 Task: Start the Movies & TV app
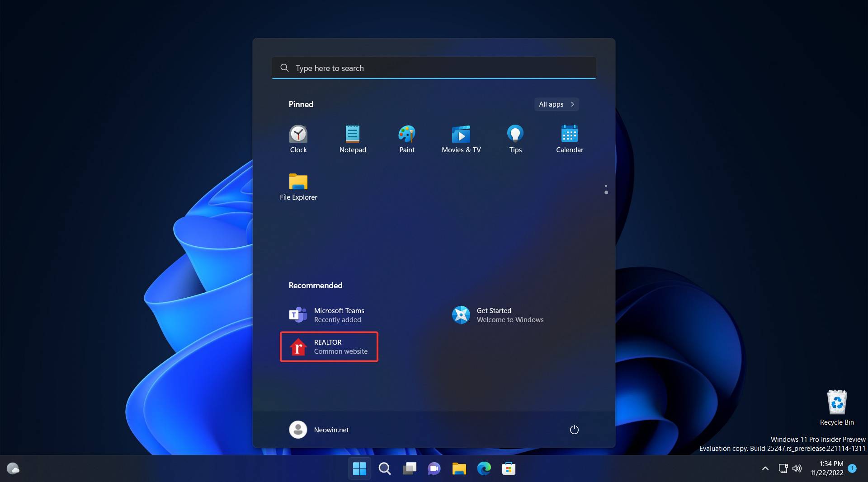pos(461,138)
